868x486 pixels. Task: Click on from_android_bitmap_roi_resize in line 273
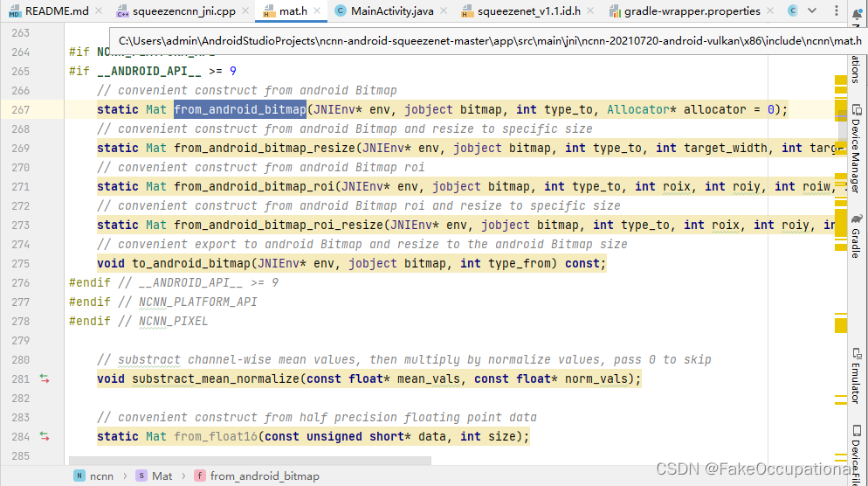point(279,225)
